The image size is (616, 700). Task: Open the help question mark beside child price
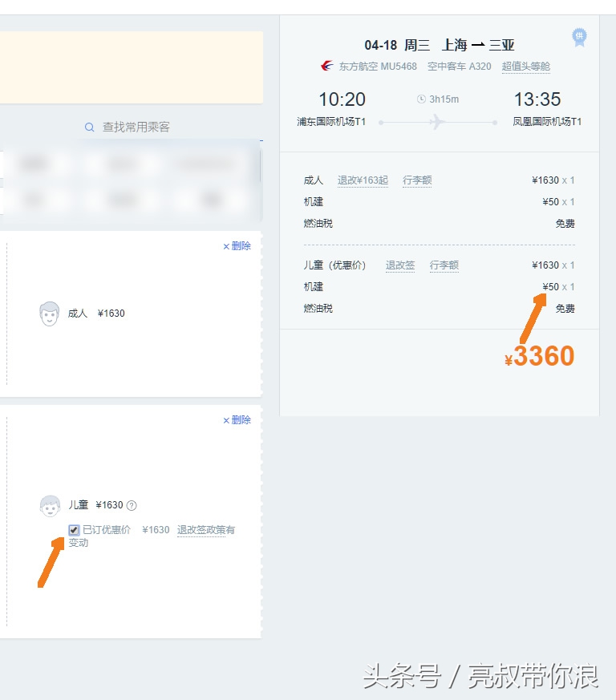tap(132, 505)
